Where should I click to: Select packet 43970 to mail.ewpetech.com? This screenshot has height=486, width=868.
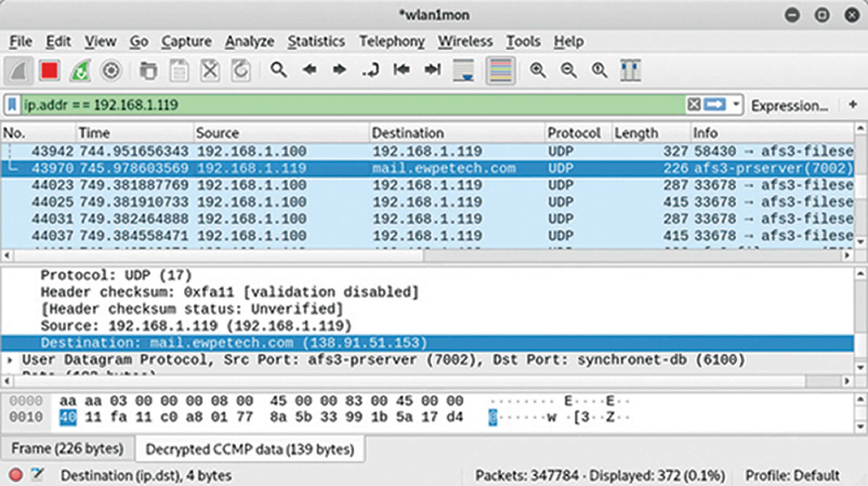pos(427,168)
